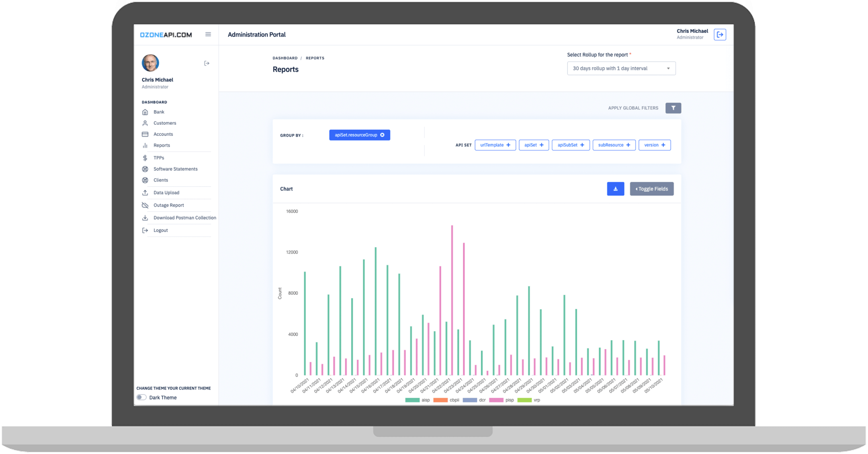Image resolution: width=868 pixels, height=454 pixels.
Task: Select Reports from the sidebar menu
Action: coord(162,145)
